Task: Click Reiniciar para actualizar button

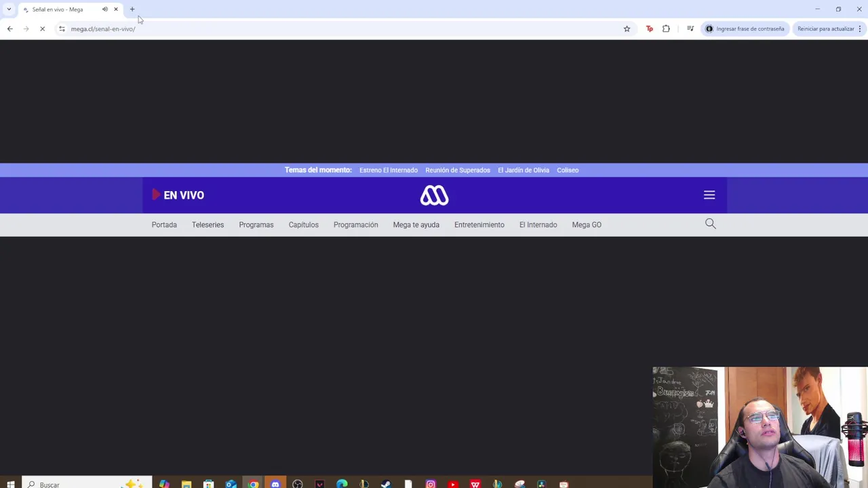Action: 825,28
